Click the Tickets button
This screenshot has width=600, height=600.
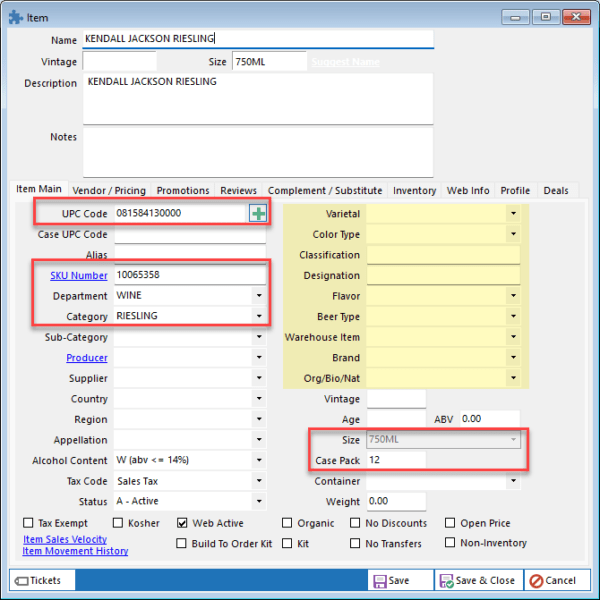[38, 580]
